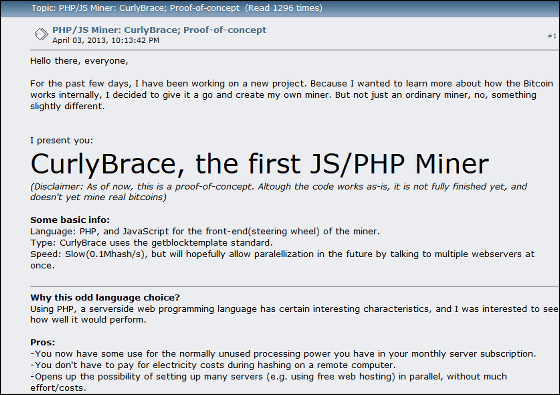Click the line '-Opens up the possibility of setting up many servers'
The image size is (560, 395).
coord(269,382)
